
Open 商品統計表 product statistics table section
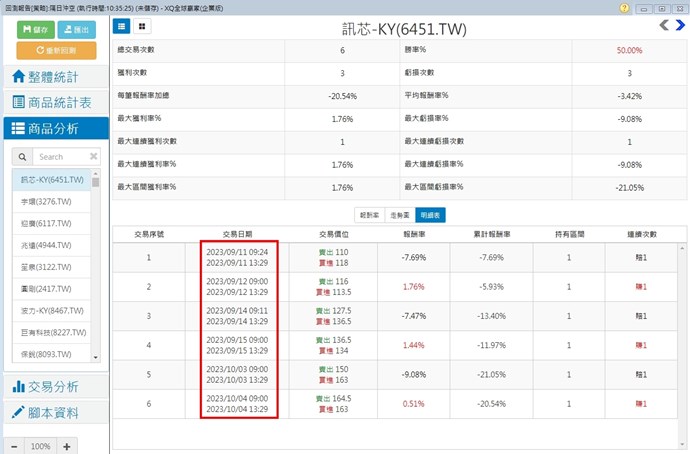click(54, 102)
